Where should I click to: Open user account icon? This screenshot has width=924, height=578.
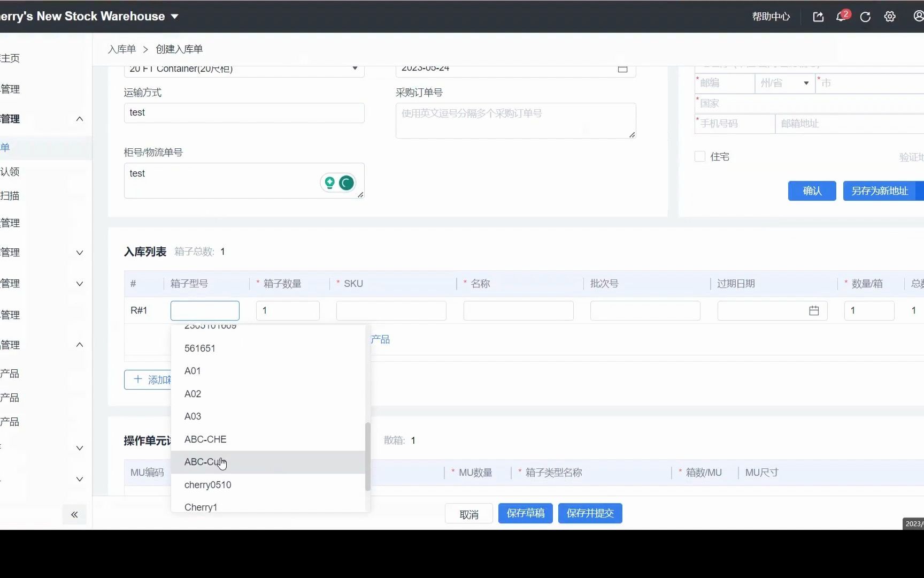tap(918, 16)
